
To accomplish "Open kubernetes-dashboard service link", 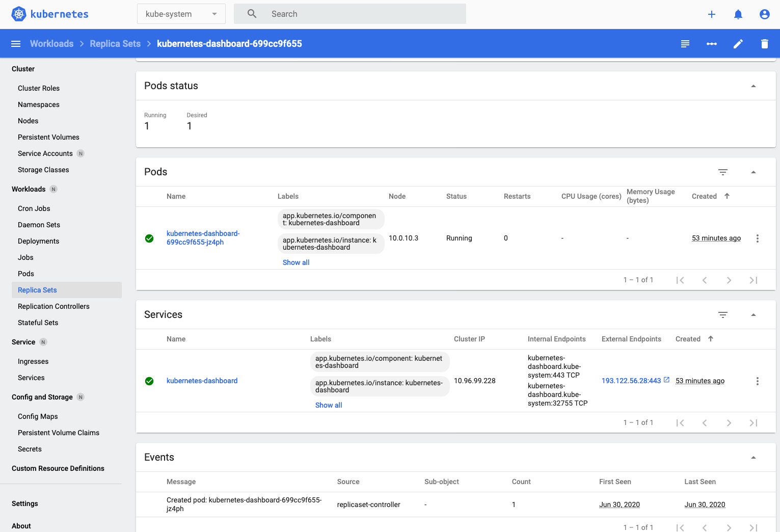I will [202, 381].
